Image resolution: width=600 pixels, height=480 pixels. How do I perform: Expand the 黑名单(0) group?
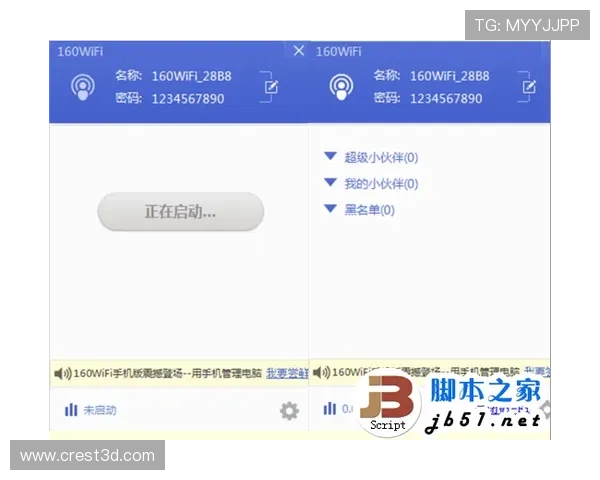pos(359,209)
